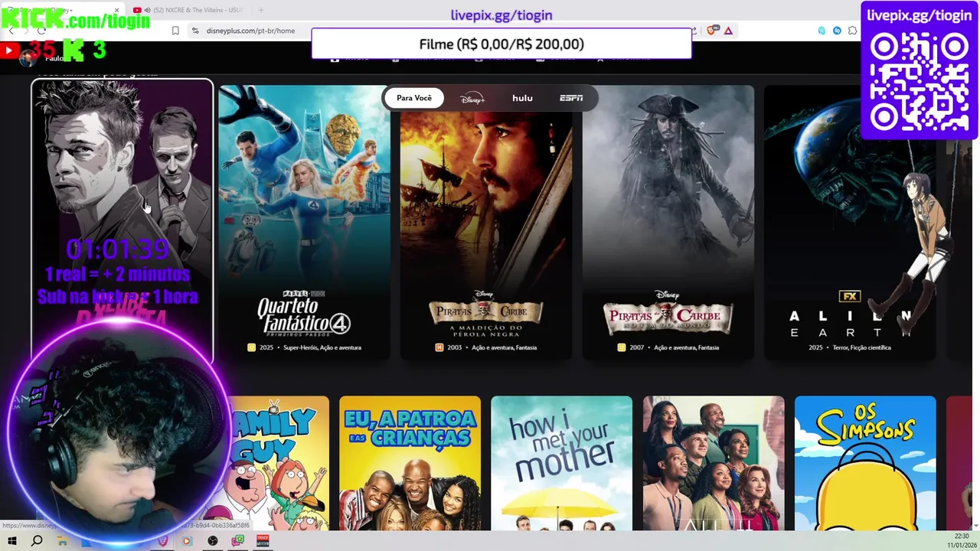Click the profile avatar in Disney+ header
The height and width of the screenshot is (551, 980).
[28, 57]
